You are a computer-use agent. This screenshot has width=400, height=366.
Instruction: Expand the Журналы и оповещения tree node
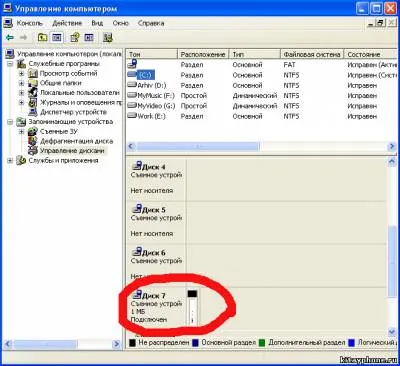click(22, 103)
